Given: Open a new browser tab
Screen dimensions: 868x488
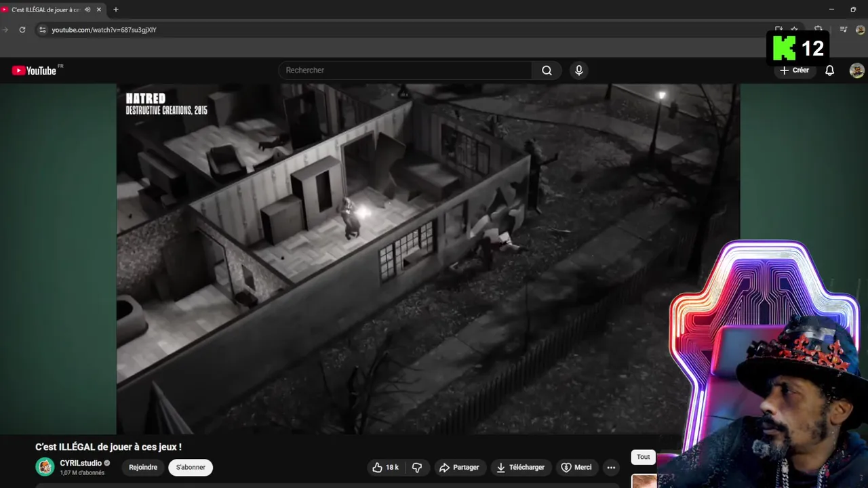Looking at the screenshot, I should pyautogui.click(x=116, y=9).
